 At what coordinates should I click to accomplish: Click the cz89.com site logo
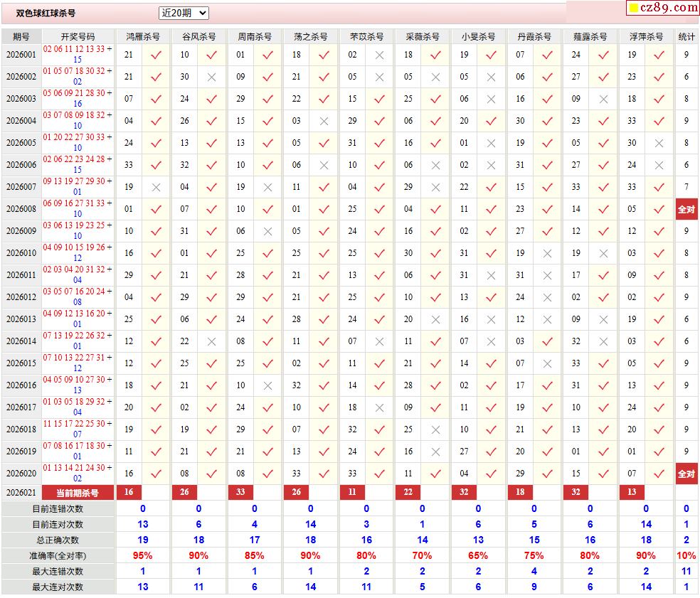click(x=663, y=8)
